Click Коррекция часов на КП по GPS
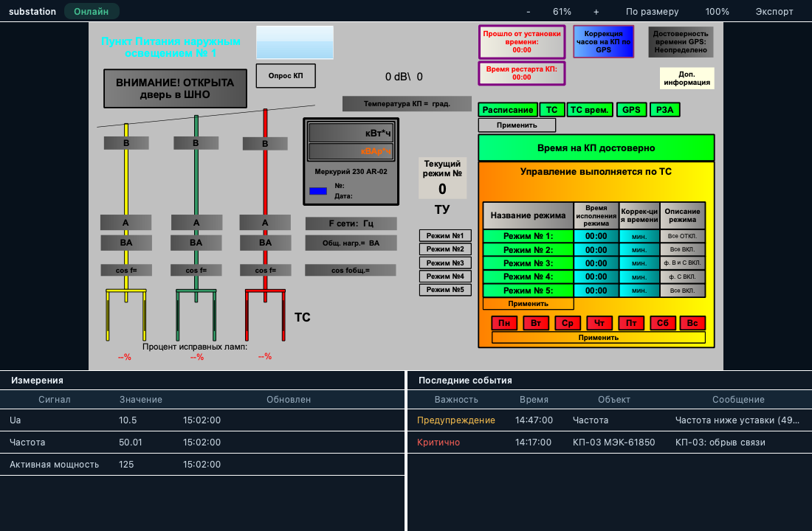812x531 pixels. pyautogui.click(x=603, y=42)
